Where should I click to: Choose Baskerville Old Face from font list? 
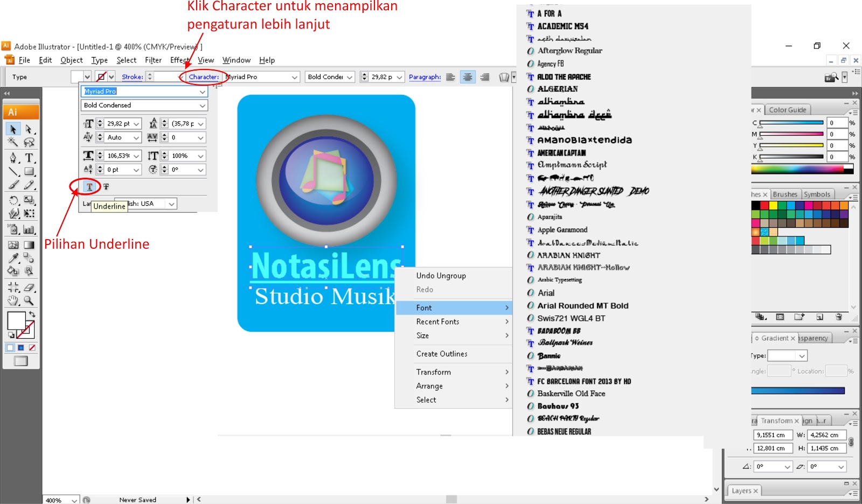[x=571, y=394]
